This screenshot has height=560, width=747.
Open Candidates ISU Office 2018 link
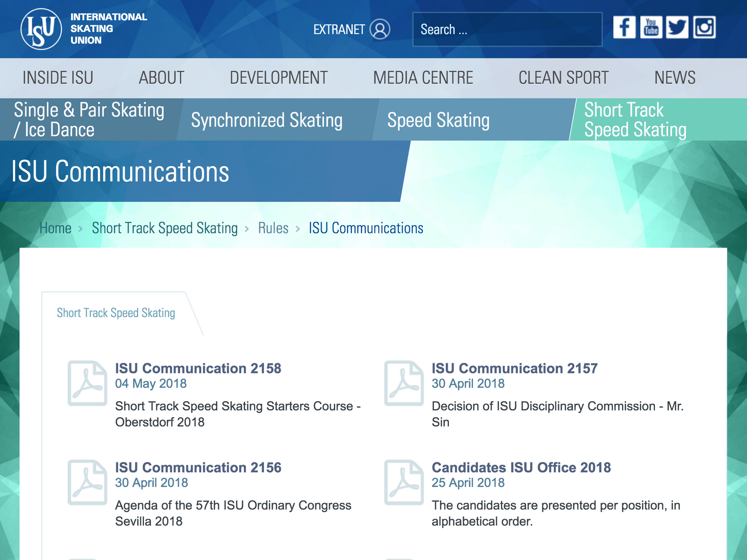click(521, 468)
